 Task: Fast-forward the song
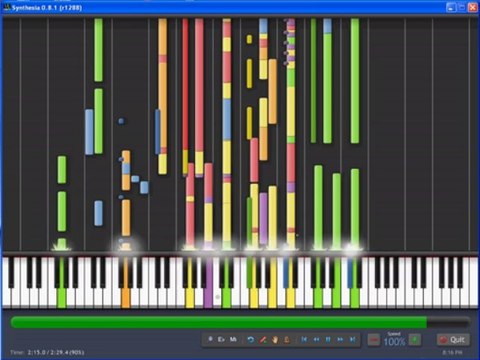[x=340, y=340]
